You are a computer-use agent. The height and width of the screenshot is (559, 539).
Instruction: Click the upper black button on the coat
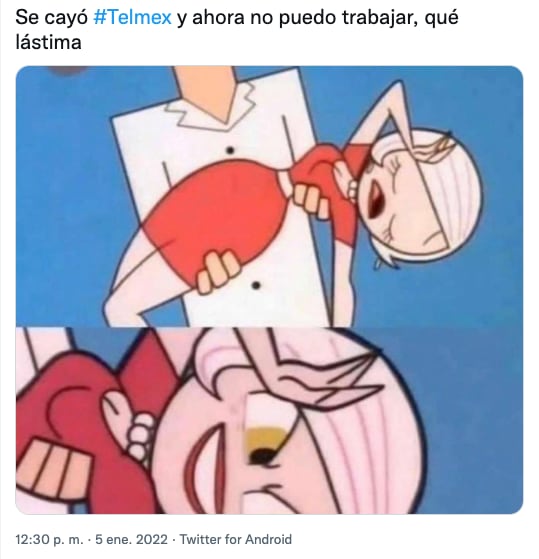tap(231, 150)
